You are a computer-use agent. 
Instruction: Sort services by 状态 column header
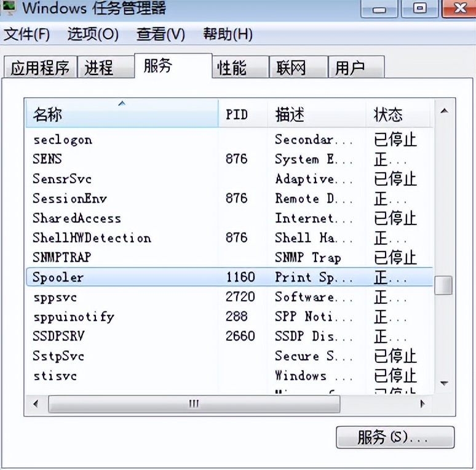pyautogui.click(x=398, y=114)
